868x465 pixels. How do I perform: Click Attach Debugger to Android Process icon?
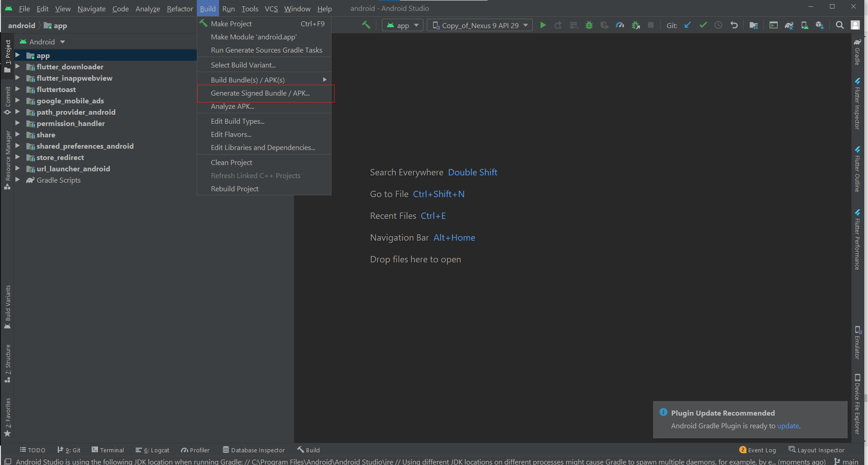pos(636,25)
